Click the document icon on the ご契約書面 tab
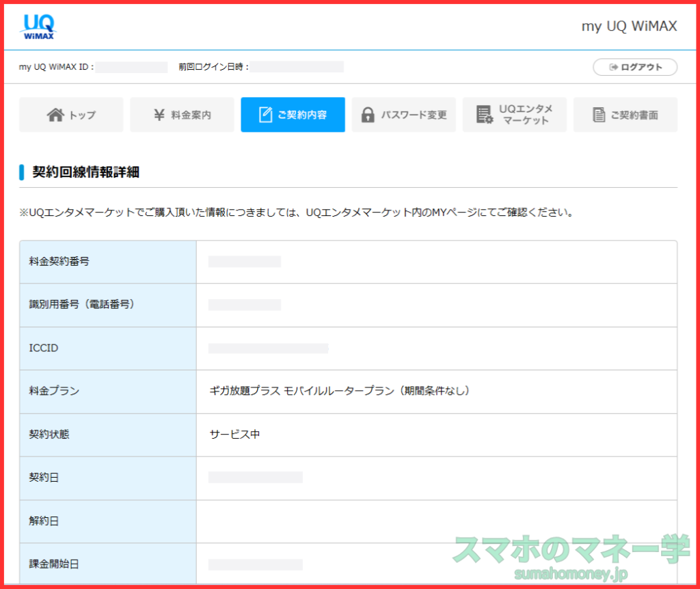This screenshot has height=589, width=700. point(599,115)
